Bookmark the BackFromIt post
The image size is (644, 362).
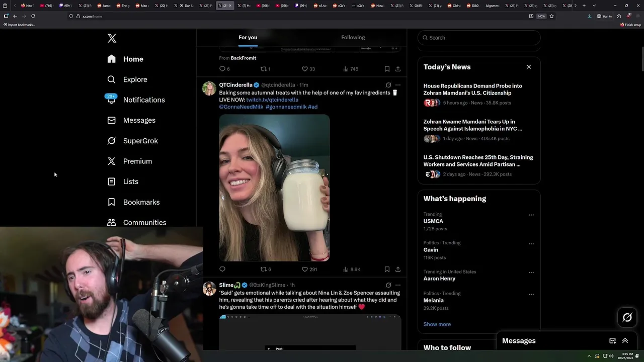[387, 69]
